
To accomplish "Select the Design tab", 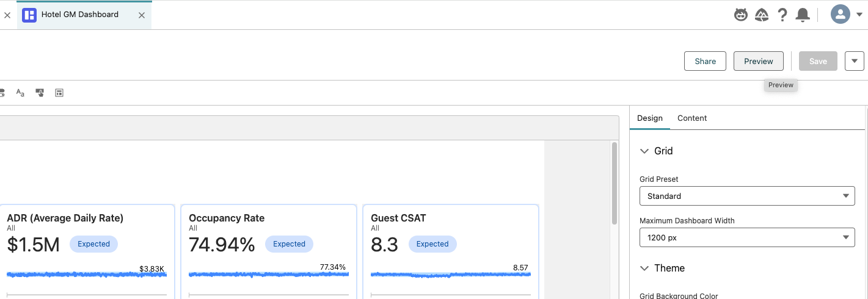I will (649, 118).
